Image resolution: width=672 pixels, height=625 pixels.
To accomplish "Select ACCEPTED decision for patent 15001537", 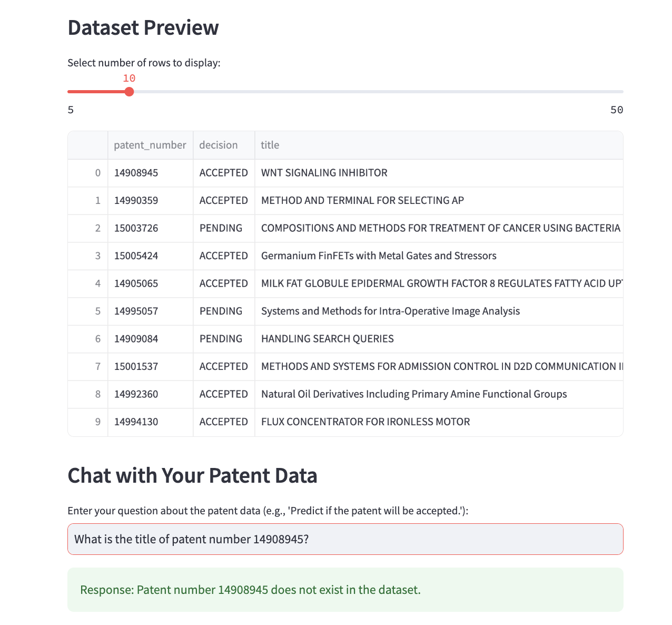I will coord(224,366).
